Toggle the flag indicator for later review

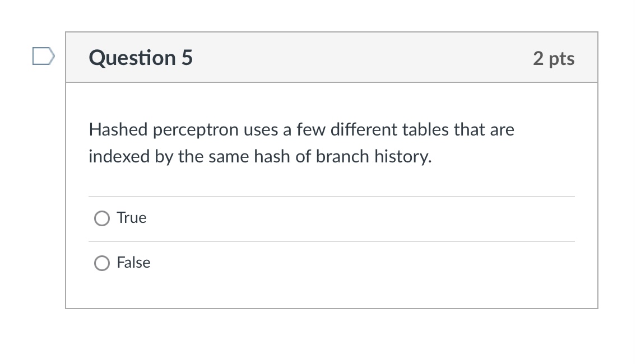(45, 55)
